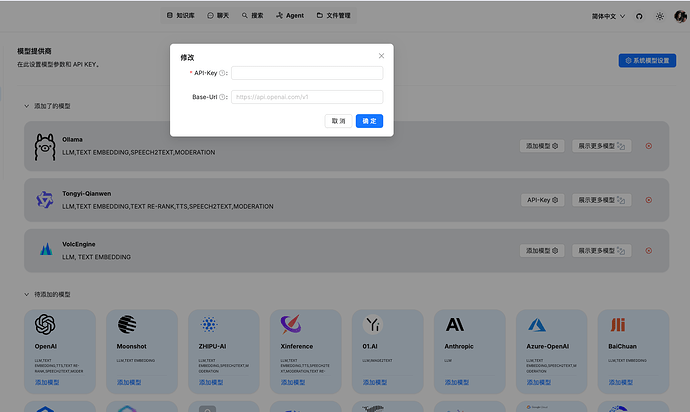Screen dimensions: 690x412
Task: Expand 展示更多模型 for Tongyi-Qianwen
Action: point(602,200)
